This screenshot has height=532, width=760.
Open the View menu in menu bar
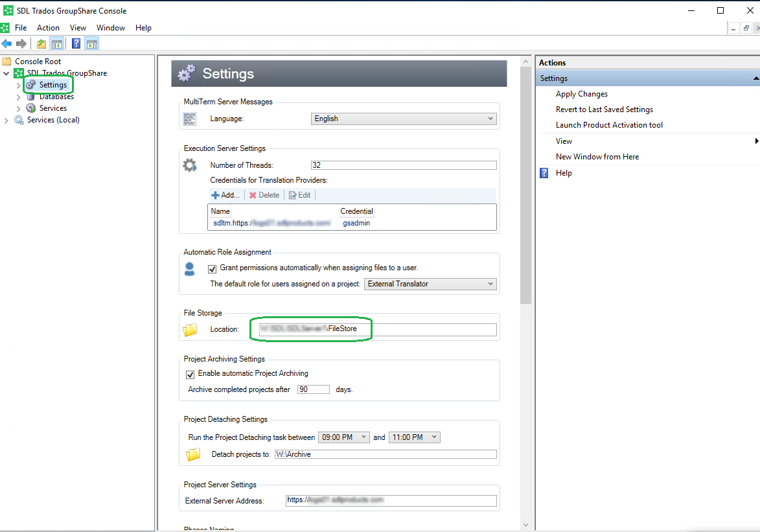point(78,28)
